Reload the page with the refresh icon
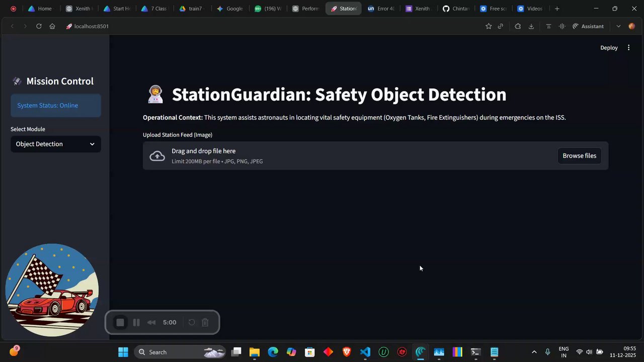This screenshot has height=362, width=644. [39, 26]
